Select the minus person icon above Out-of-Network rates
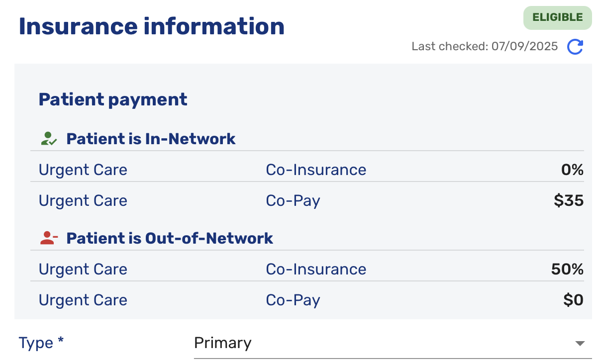This screenshot has height=364, width=601. tap(48, 238)
